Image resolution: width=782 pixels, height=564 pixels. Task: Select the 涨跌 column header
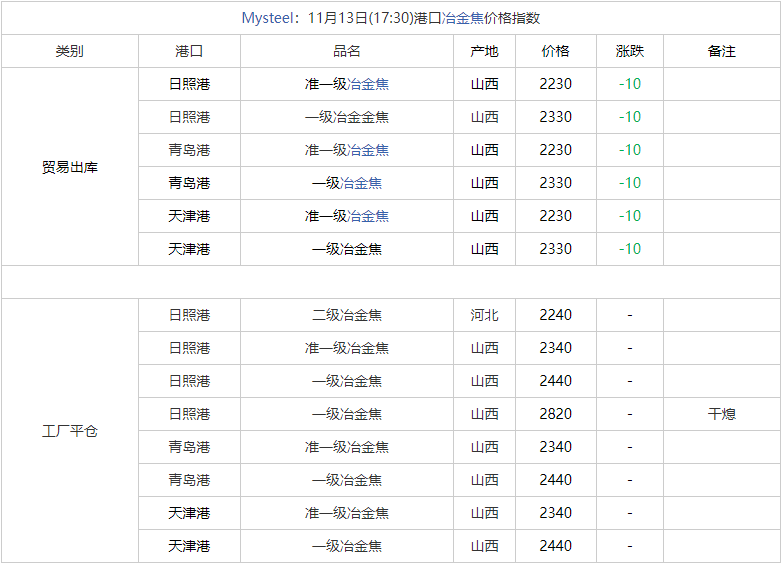[x=630, y=51]
